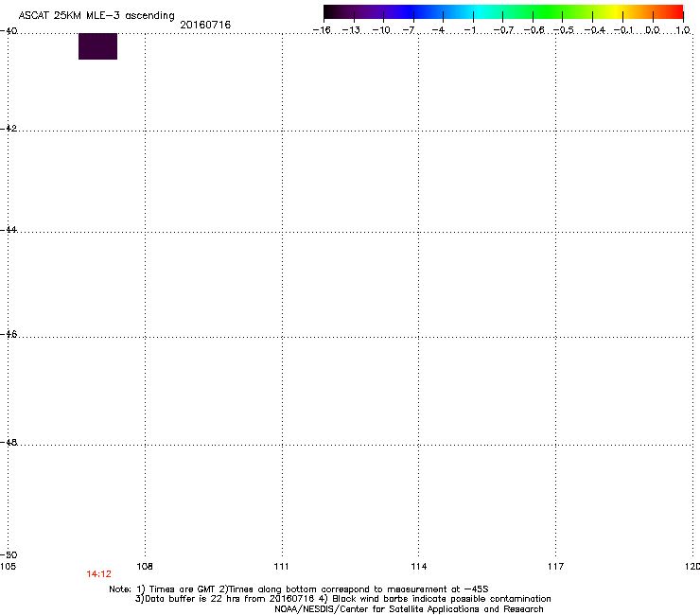Select the ASCAT 25KM MLE-3 ascending title
Image resolution: width=700 pixels, height=615 pixels.
[x=96, y=16]
